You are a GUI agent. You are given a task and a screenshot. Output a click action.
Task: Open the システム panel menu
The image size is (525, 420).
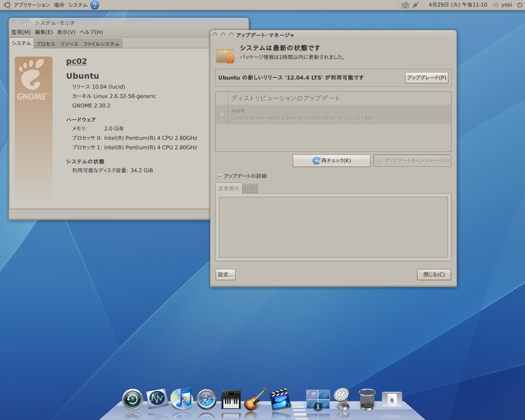tap(78, 5)
